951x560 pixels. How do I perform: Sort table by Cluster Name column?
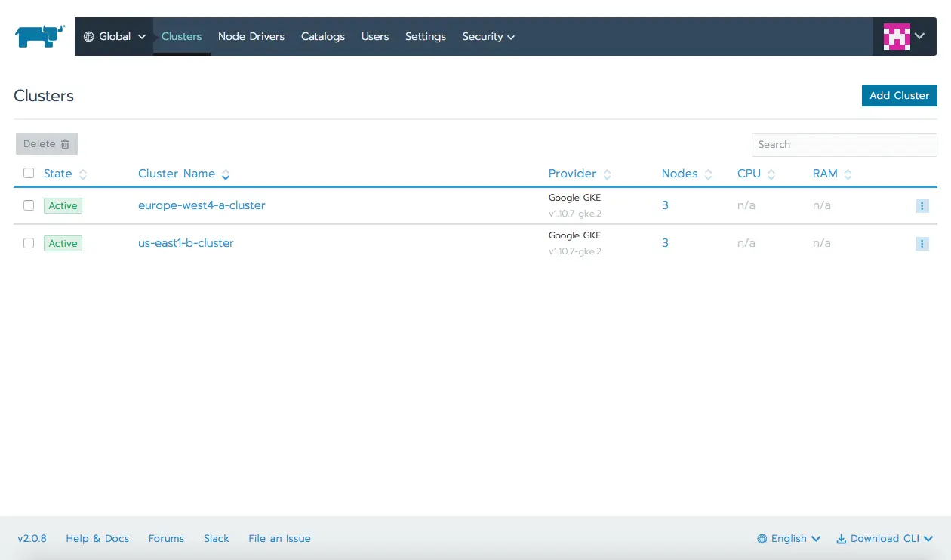183,174
